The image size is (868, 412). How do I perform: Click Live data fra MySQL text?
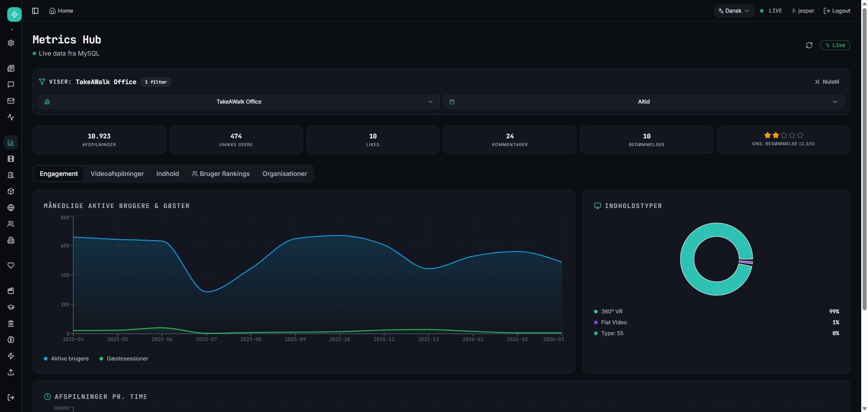[69, 53]
